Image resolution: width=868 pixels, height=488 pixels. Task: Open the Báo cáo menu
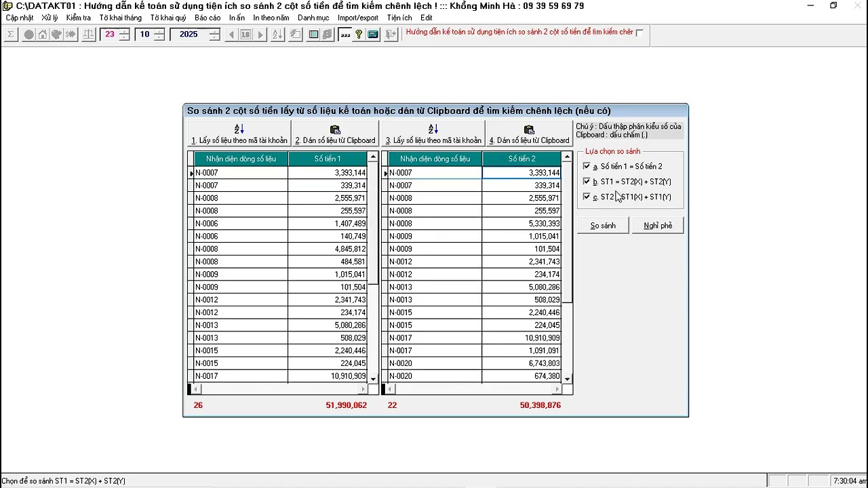tap(208, 18)
